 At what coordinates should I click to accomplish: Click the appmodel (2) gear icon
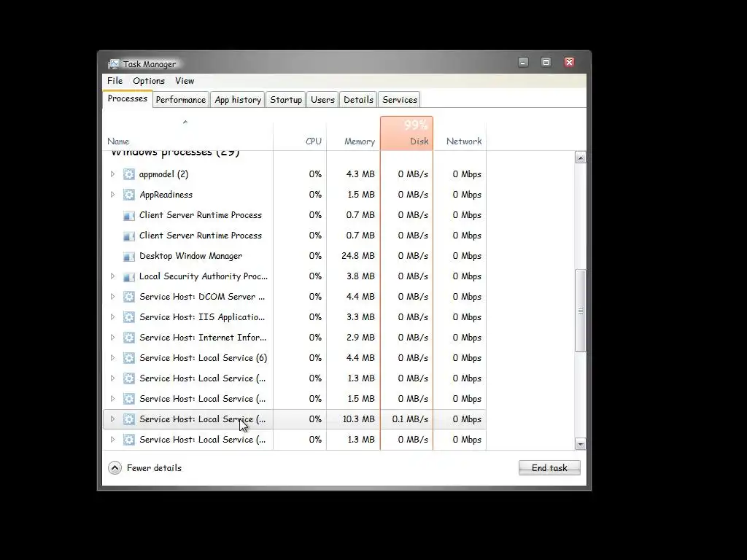coord(128,174)
